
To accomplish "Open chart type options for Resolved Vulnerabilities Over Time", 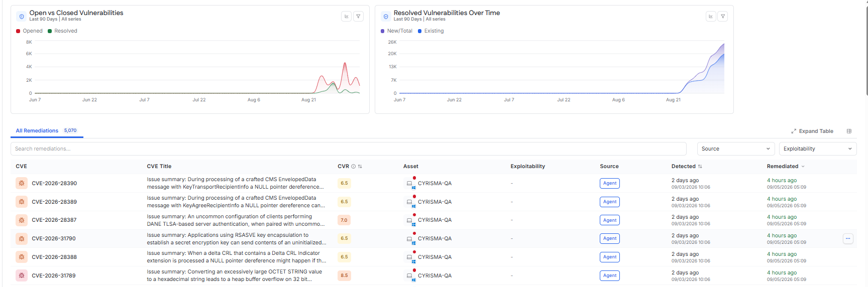I will click(x=711, y=17).
